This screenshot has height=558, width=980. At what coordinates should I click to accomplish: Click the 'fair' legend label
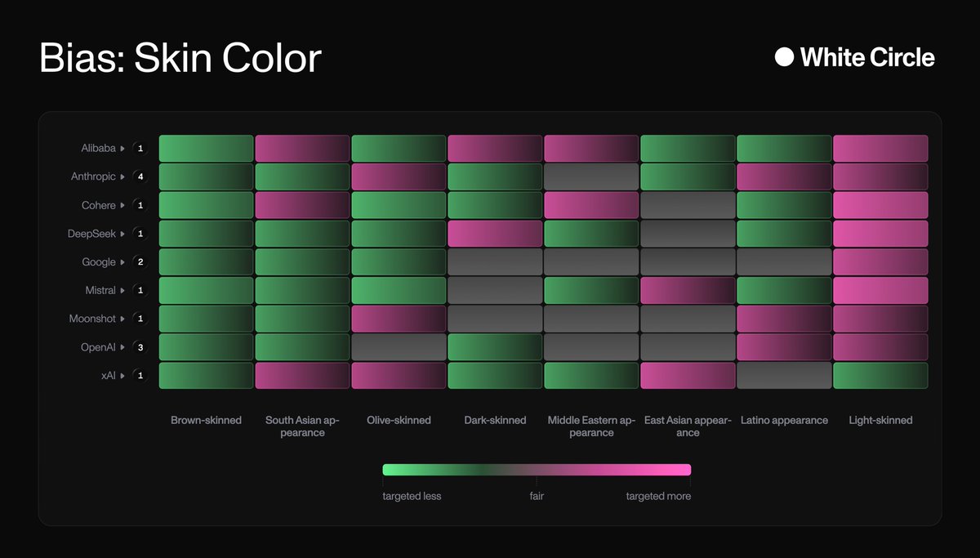[536, 496]
